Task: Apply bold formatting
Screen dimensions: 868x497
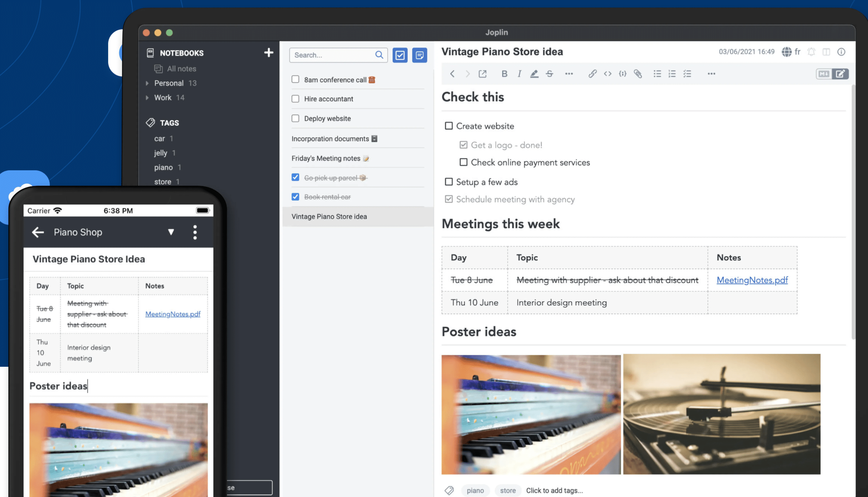Action: [504, 74]
